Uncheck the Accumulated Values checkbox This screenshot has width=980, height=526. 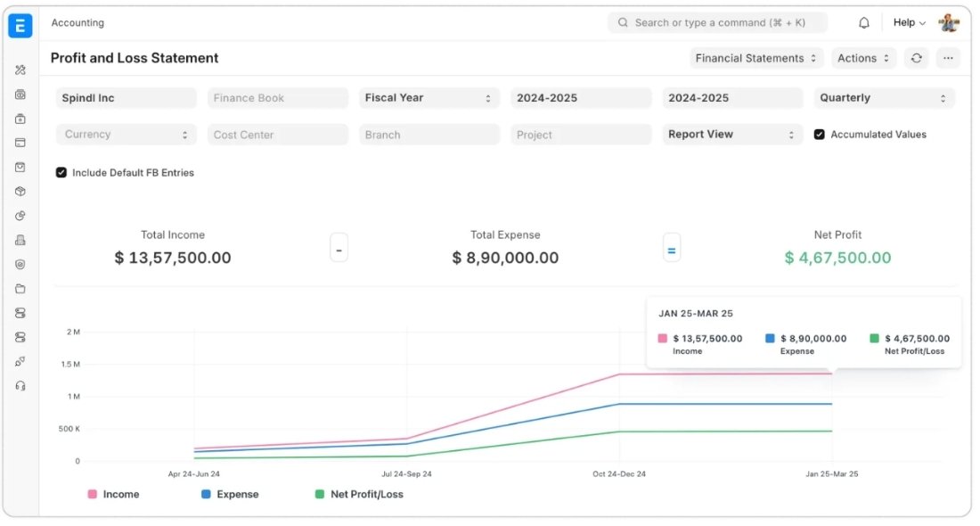820,135
